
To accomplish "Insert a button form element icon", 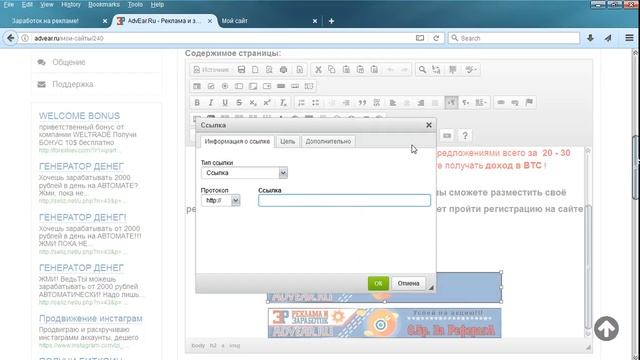I will (x=281, y=86).
